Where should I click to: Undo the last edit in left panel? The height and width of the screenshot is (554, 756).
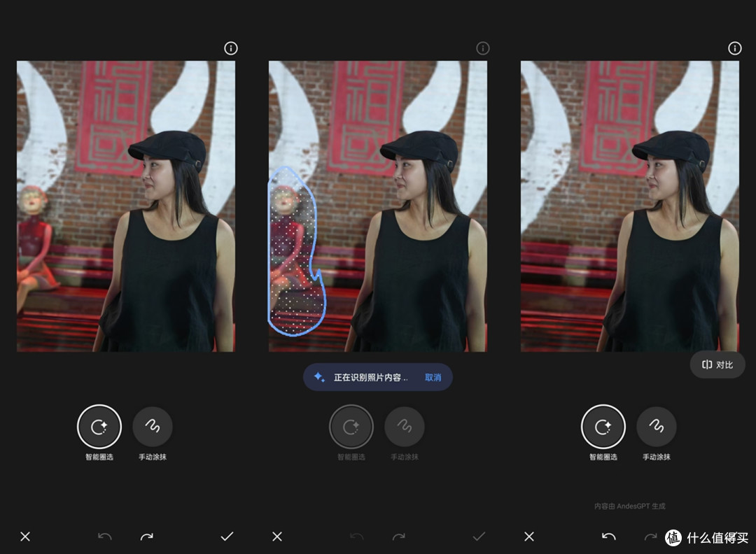[x=104, y=537]
